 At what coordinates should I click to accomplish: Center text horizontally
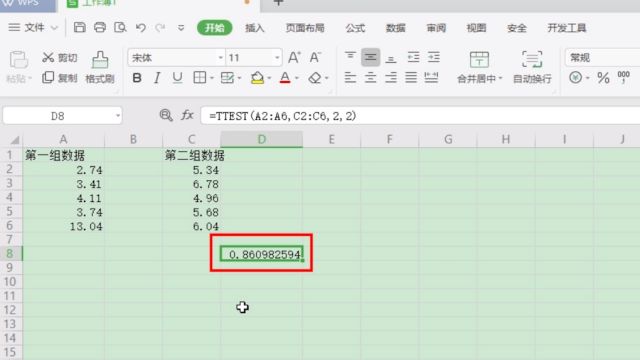[371, 78]
